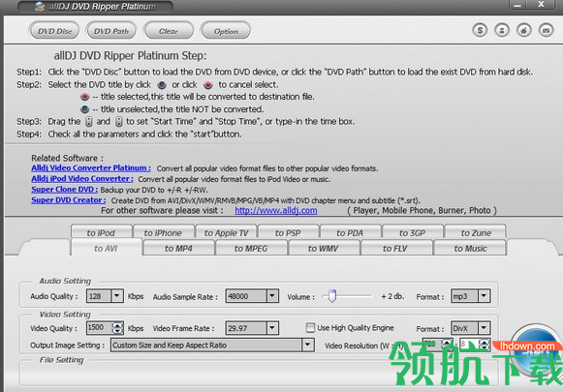The height and width of the screenshot is (392, 563).
Task: Increase Video Quality with the up spinner
Action: pyautogui.click(x=117, y=324)
